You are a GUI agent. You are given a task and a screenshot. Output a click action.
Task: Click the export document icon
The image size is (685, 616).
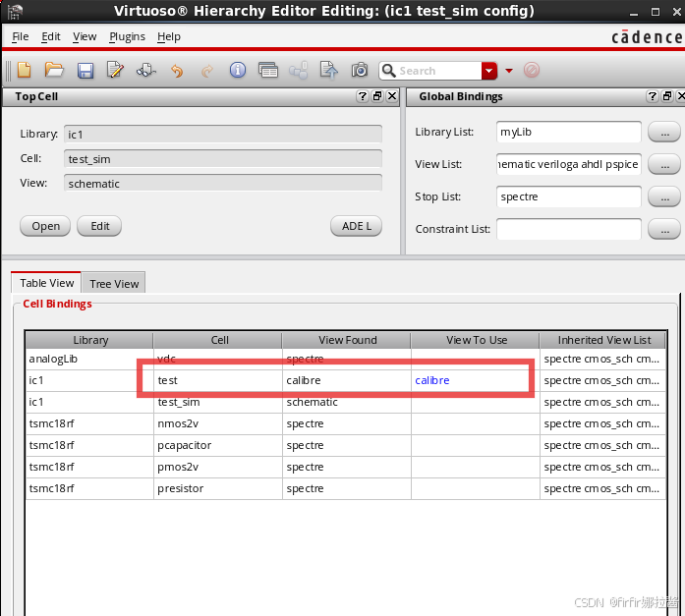click(328, 70)
